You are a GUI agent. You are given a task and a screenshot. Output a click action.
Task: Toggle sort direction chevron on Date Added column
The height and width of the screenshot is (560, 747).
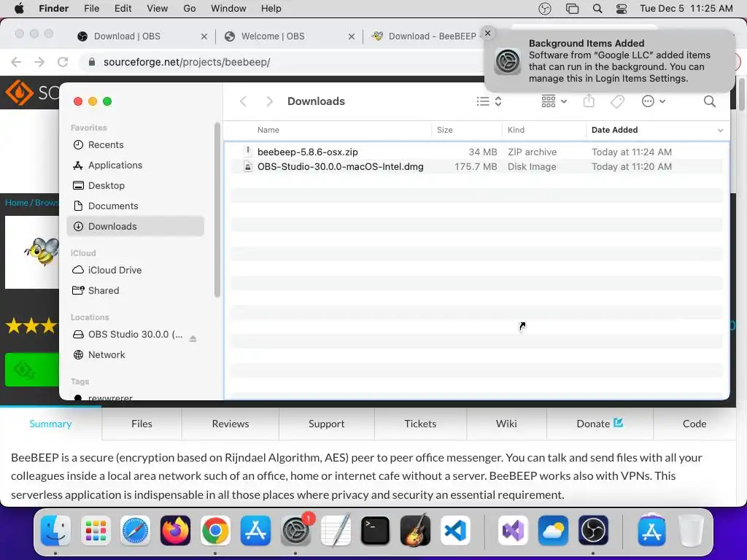pyautogui.click(x=720, y=130)
